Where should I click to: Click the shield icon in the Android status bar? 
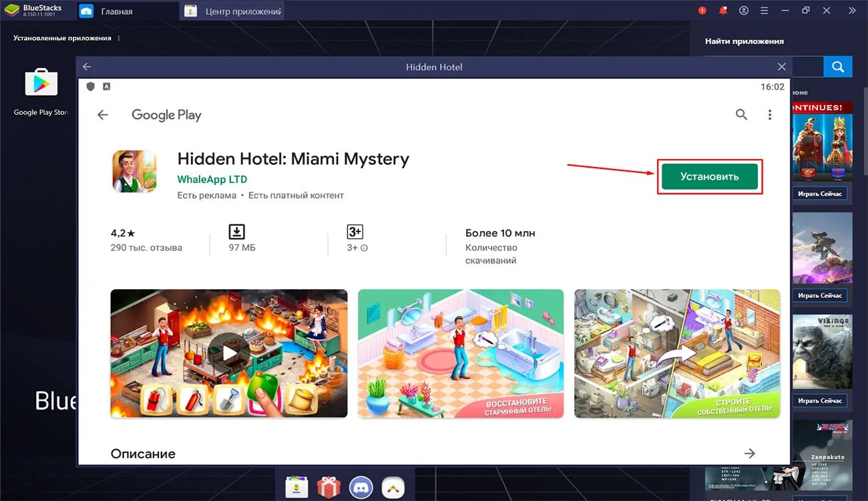91,87
